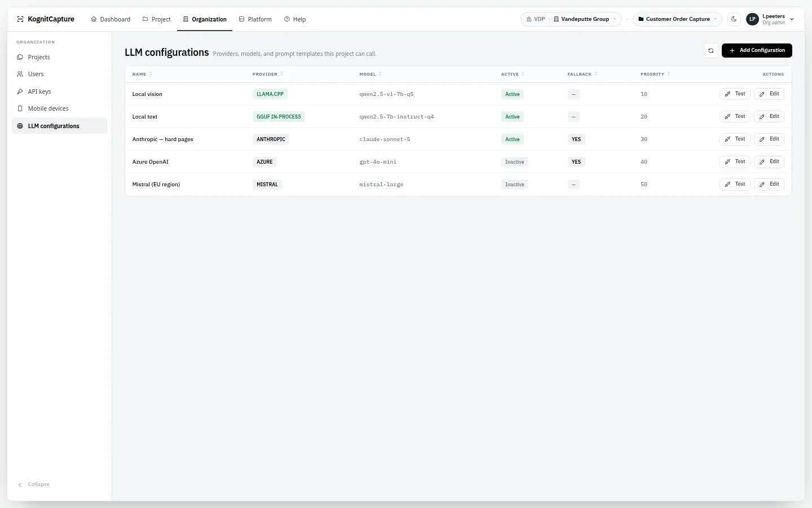Open the Platform tab
Viewport: 812px width, 508px height.
coord(255,19)
